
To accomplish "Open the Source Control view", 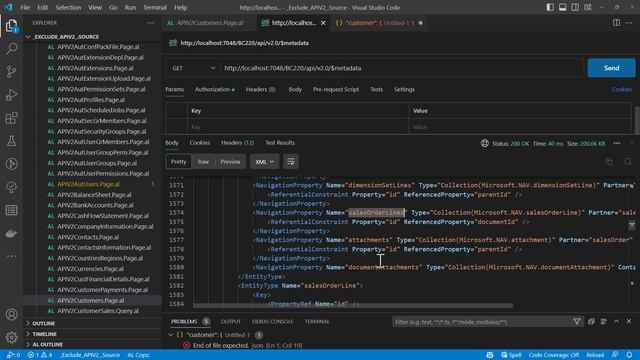I will (x=11, y=72).
